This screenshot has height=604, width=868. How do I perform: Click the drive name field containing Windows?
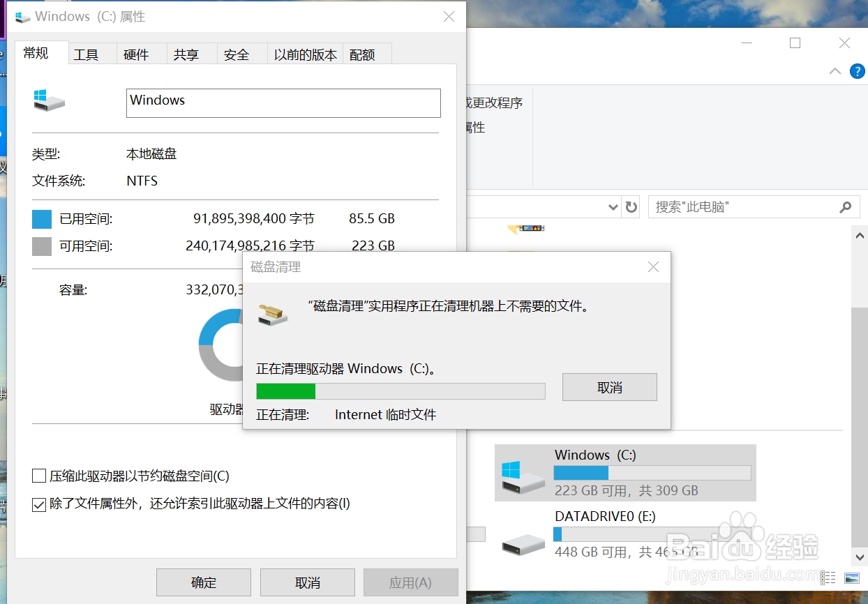283,103
